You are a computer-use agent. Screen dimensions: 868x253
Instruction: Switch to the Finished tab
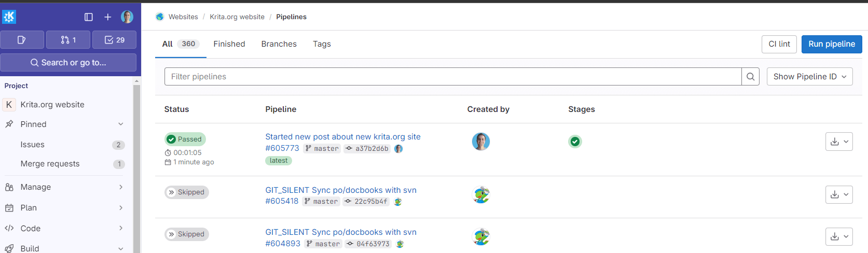pyautogui.click(x=229, y=44)
